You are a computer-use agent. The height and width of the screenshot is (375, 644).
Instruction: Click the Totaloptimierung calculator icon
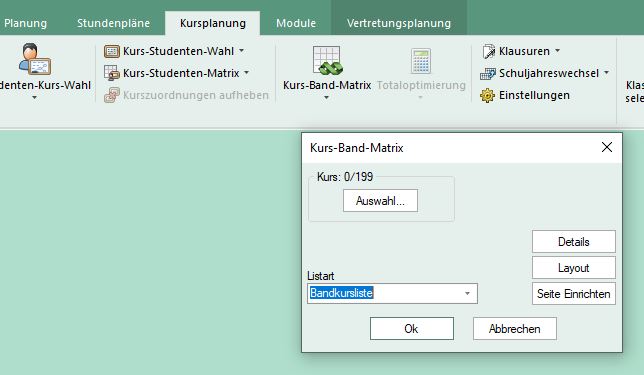[421, 61]
